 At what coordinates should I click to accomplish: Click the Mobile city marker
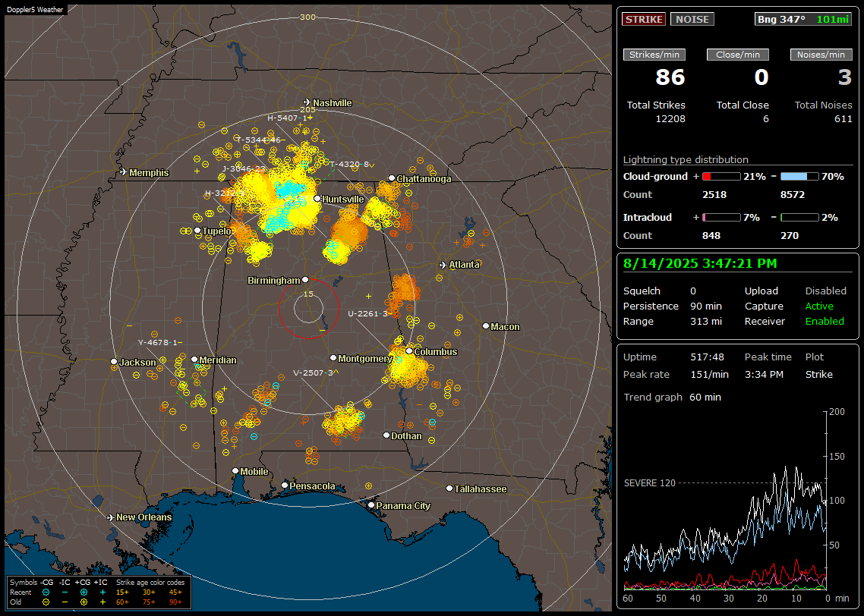[x=236, y=471]
